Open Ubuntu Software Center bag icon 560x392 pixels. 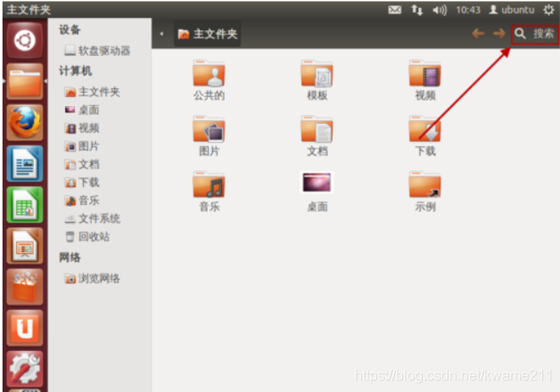(x=25, y=287)
